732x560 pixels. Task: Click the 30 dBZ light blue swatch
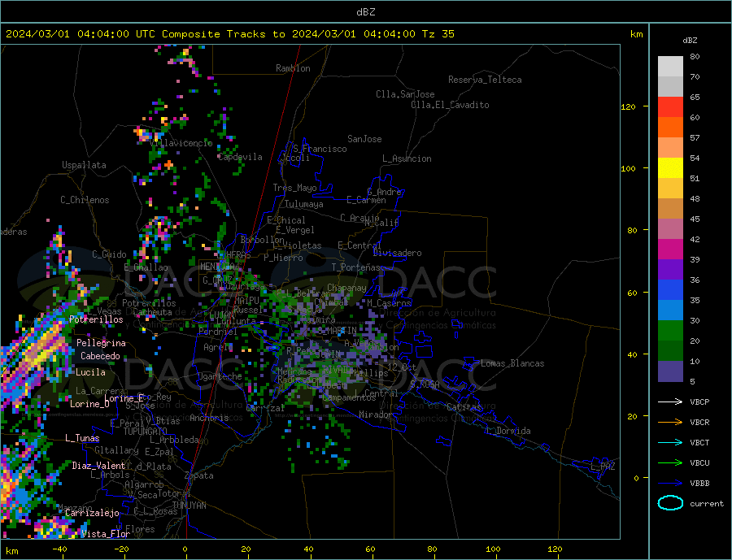coord(670,310)
